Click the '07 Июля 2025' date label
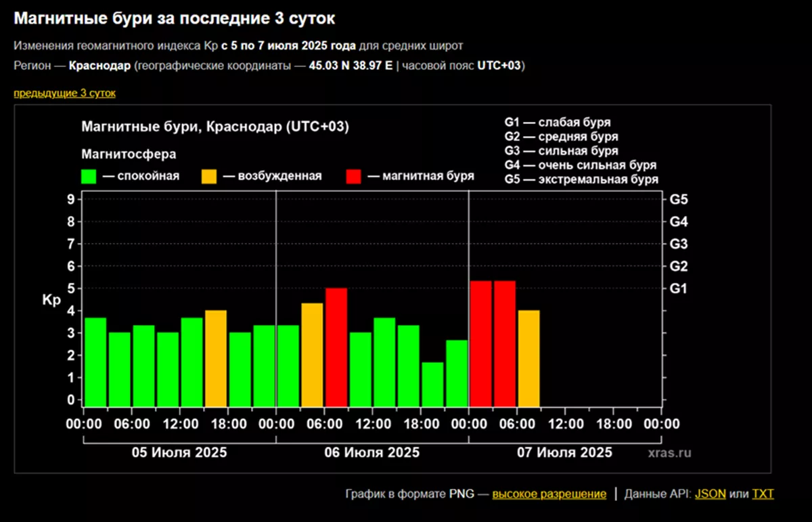The image size is (812, 522). point(564,452)
